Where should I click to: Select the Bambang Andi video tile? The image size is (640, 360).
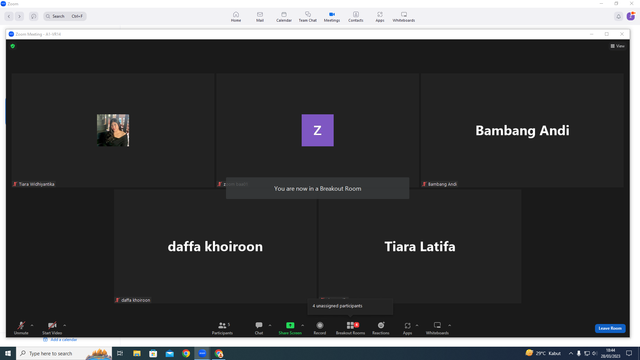point(522,131)
